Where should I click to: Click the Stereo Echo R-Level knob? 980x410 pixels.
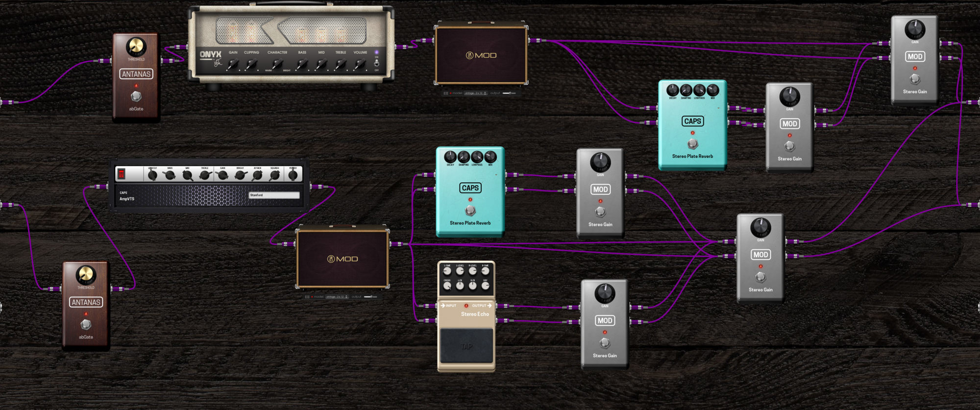point(473,271)
